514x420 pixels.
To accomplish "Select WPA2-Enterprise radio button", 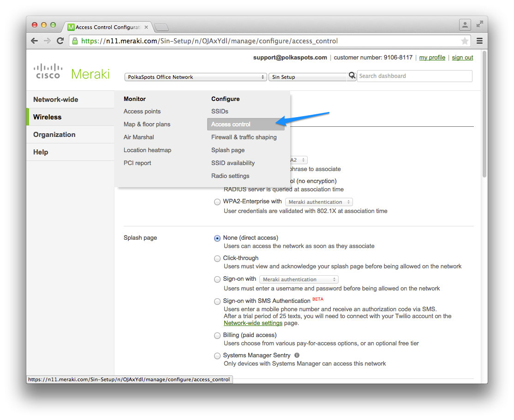I will tap(217, 202).
